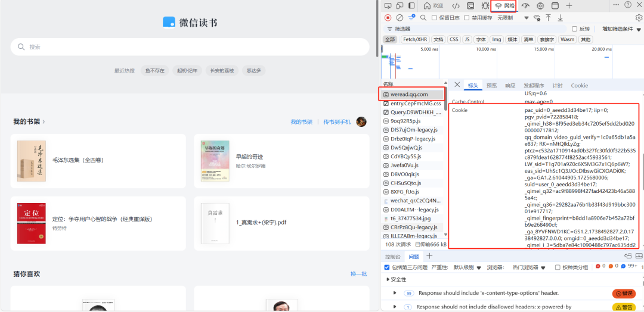The height and width of the screenshot is (312, 644).
Task: Open the 无限制 throttling dropdown
Action: pyautogui.click(x=513, y=18)
